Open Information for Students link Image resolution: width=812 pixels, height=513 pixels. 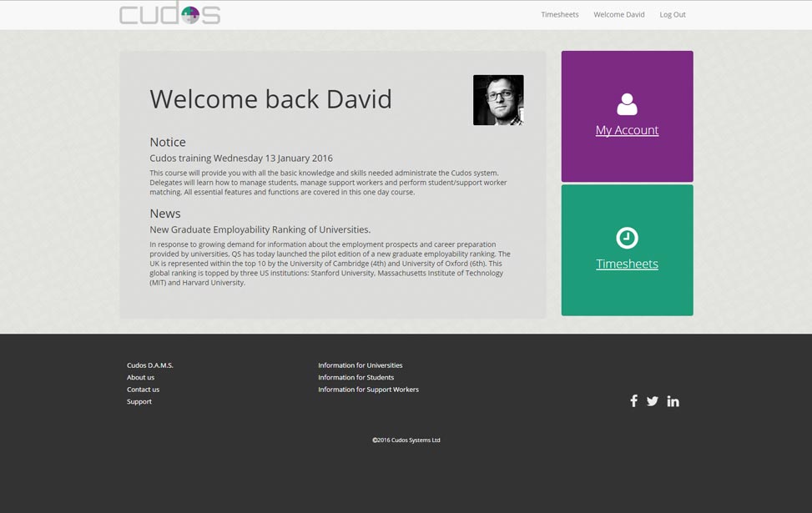pyautogui.click(x=356, y=377)
